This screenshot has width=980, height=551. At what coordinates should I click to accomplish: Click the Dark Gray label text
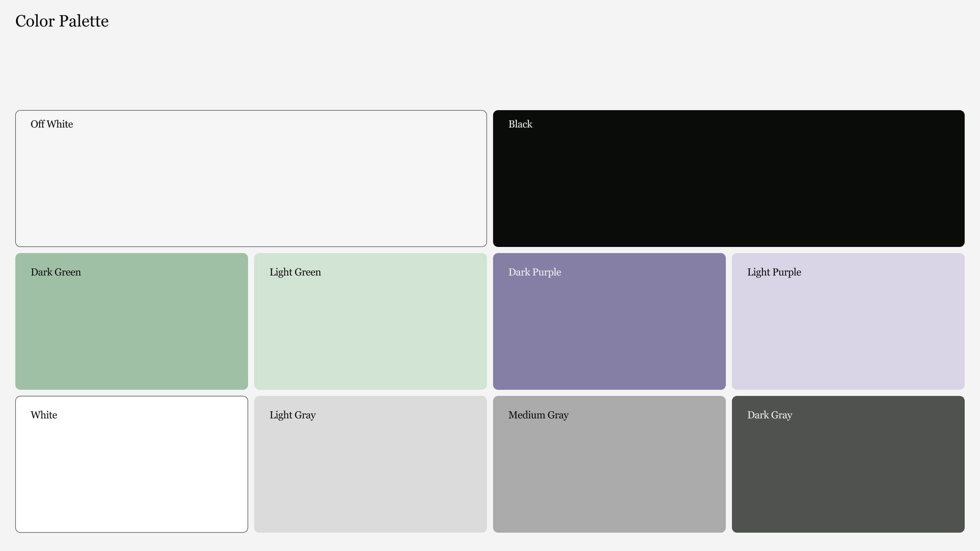769,415
